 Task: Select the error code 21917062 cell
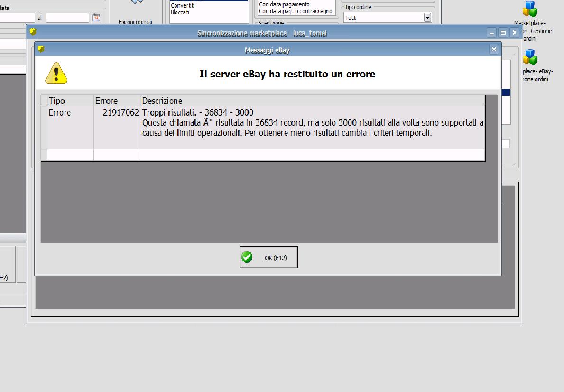[x=117, y=128]
